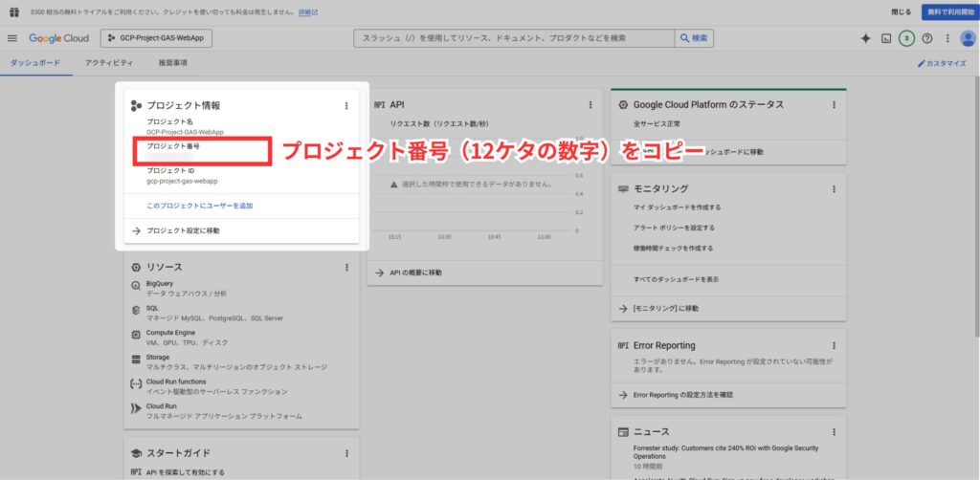Select the gcp-project-gas-webapp project ID text
The width and height of the screenshot is (980, 480).
(182, 181)
